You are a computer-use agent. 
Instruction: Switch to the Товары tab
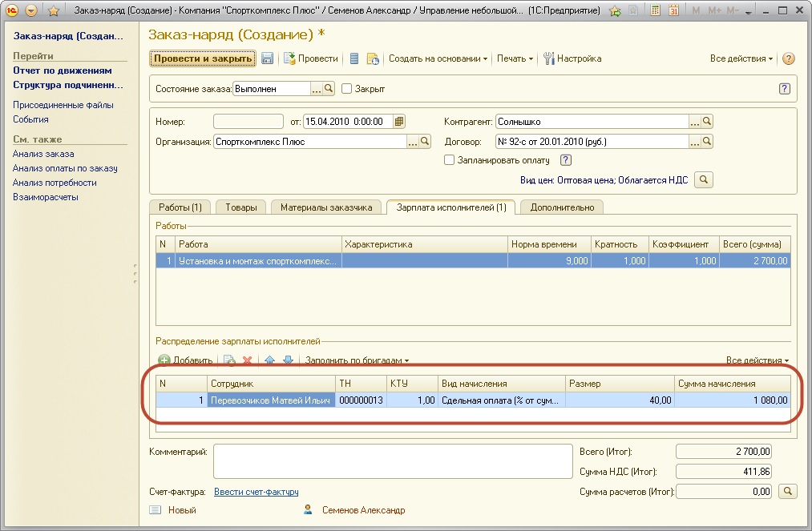coord(241,207)
